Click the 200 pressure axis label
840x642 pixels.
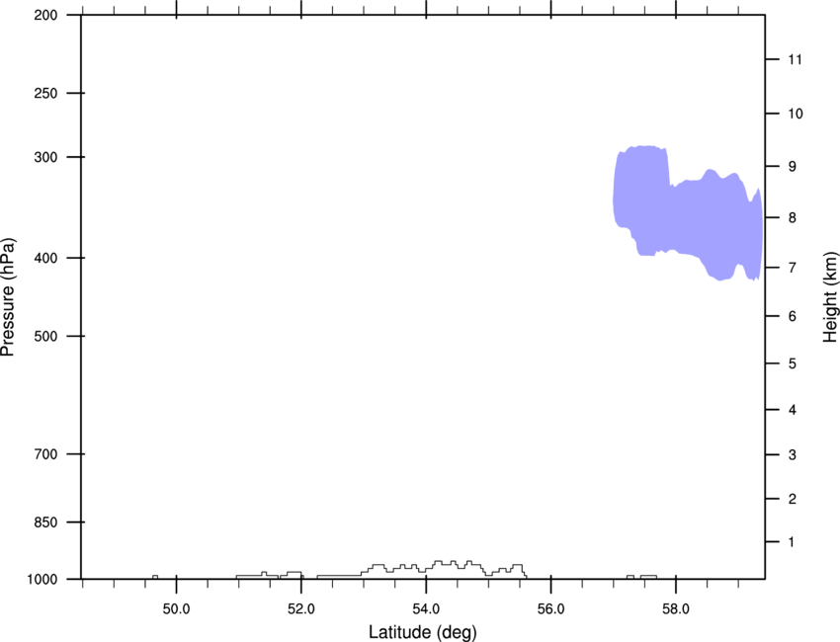coord(45,15)
